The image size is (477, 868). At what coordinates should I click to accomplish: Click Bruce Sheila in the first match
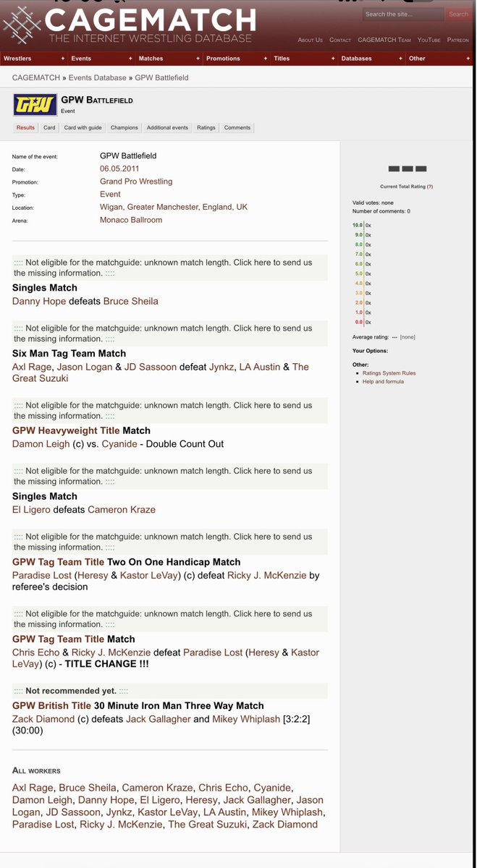tap(131, 301)
